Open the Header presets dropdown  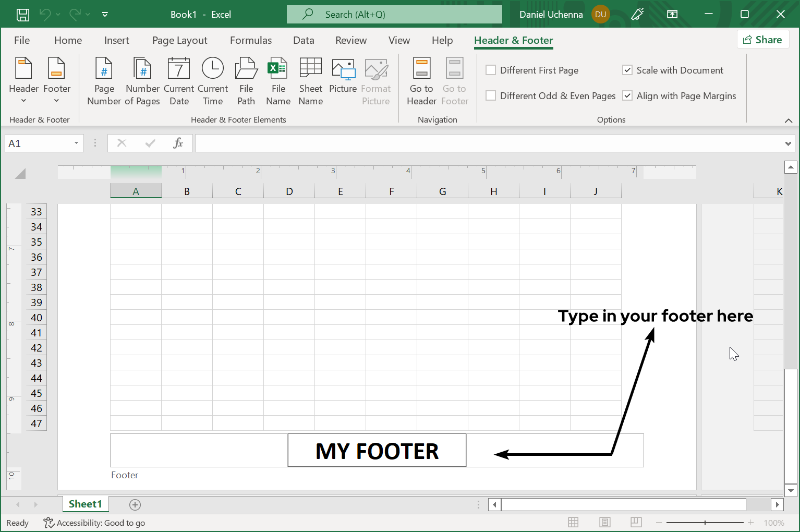pos(24,81)
